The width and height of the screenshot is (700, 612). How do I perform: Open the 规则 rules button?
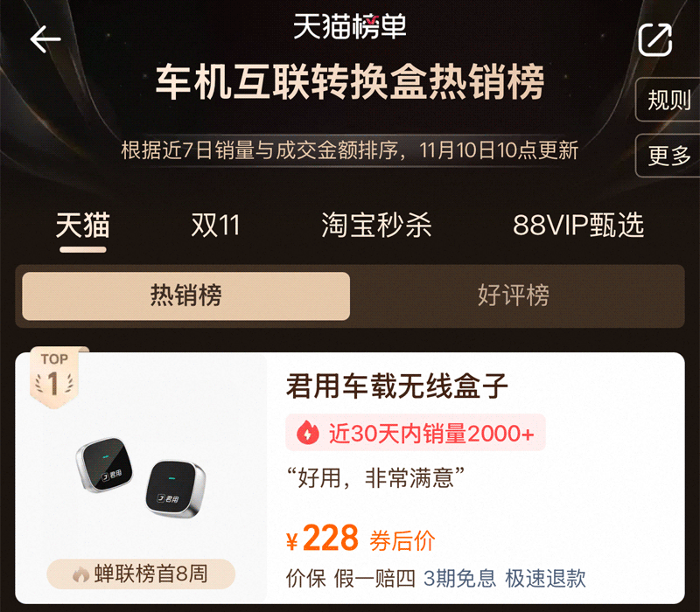pyautogui.click(x=668, y=100)
